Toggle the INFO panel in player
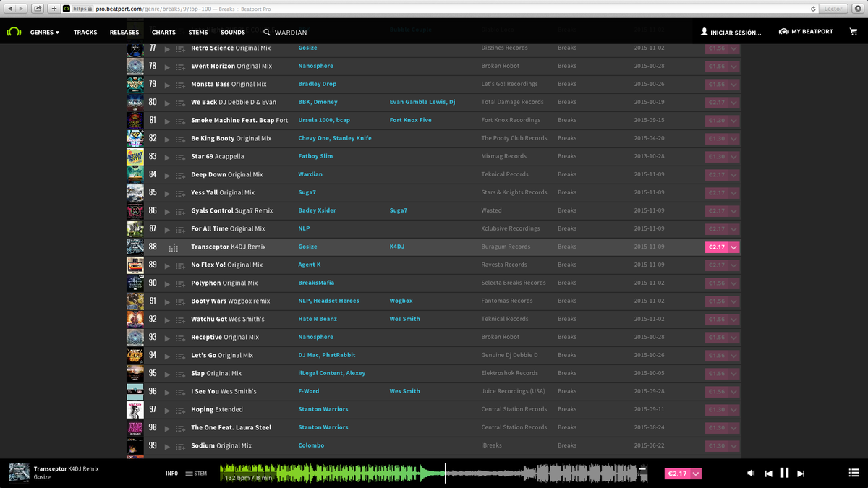This screenshot has width=868, height=488. tap(171, 474)
